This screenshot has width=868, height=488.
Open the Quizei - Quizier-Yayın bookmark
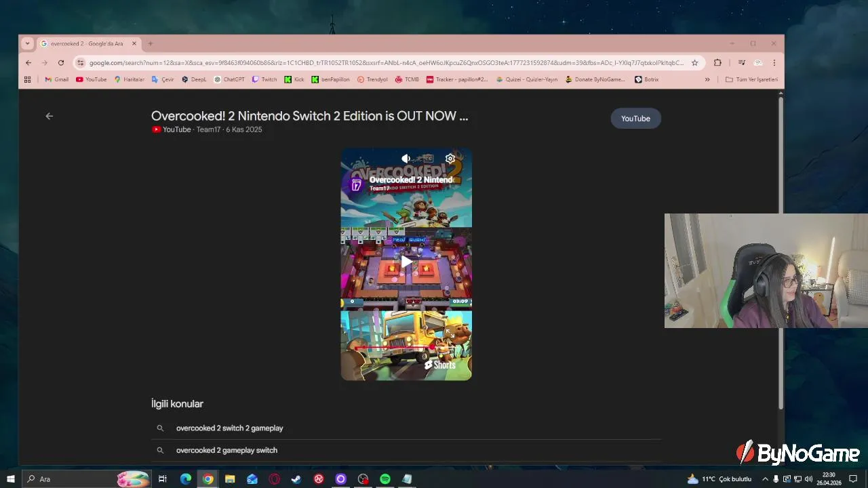527,79
